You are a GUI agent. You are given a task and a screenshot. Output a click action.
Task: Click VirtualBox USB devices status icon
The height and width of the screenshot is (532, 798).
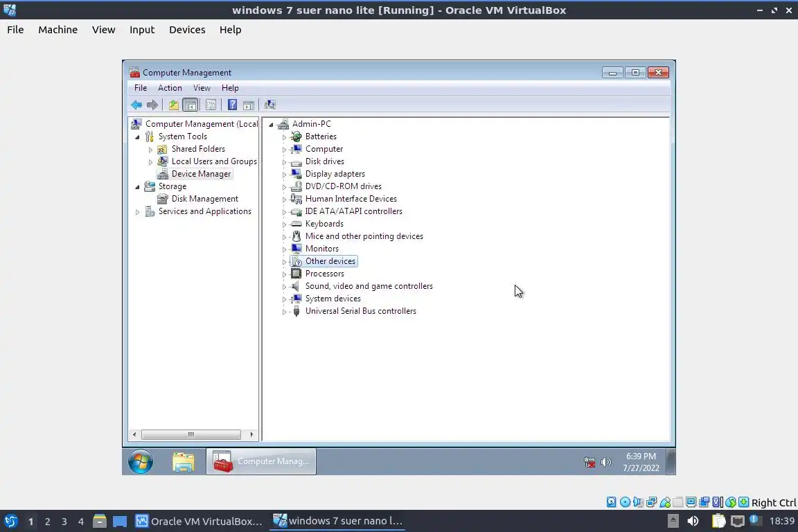point(665,502)
